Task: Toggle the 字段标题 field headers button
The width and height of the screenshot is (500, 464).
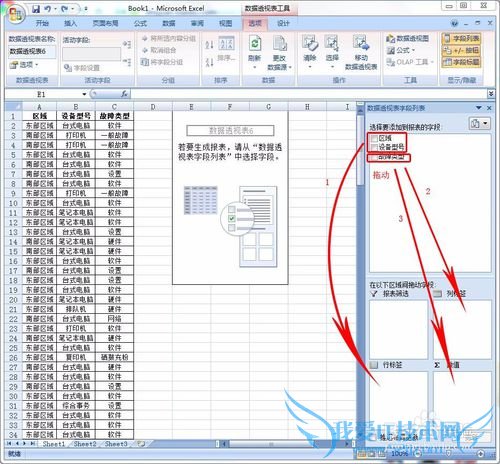Action: (461, 62)
